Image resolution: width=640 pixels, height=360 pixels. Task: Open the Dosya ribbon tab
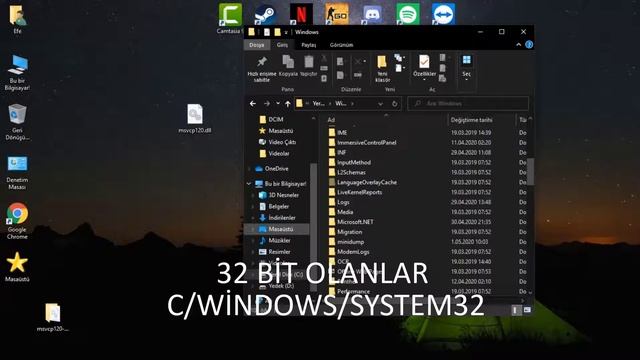click(257, 45)
